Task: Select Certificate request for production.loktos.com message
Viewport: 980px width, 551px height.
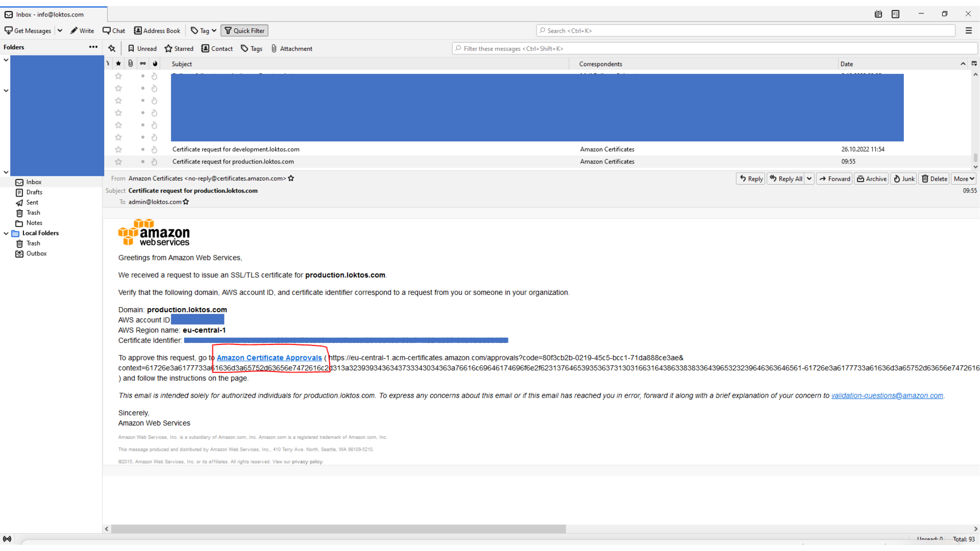Action: pos(233,162)
